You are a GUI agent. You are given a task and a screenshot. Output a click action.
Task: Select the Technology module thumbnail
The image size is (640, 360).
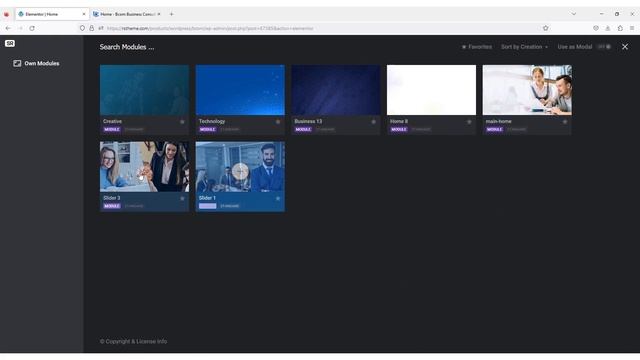pos(240,90)
